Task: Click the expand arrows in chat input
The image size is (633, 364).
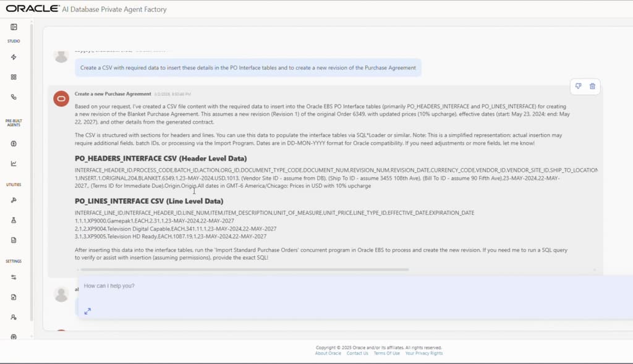Action: [88, 311]
